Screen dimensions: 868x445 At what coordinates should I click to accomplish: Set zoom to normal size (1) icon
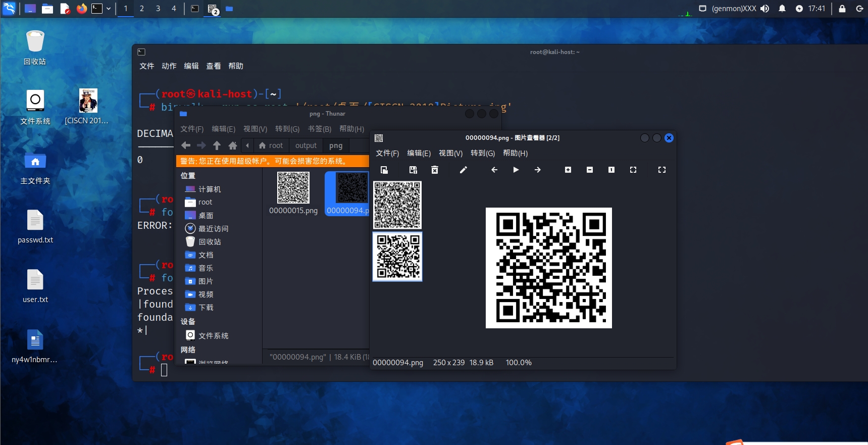611,170
